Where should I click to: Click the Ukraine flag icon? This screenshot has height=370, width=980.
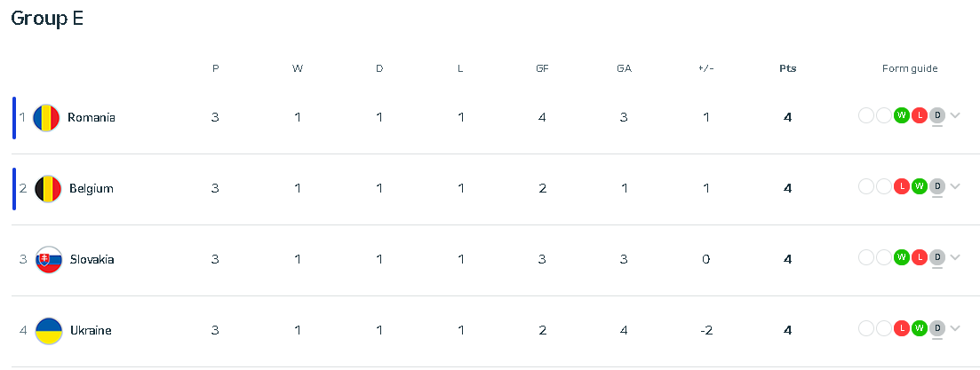(x=49, y=331)
